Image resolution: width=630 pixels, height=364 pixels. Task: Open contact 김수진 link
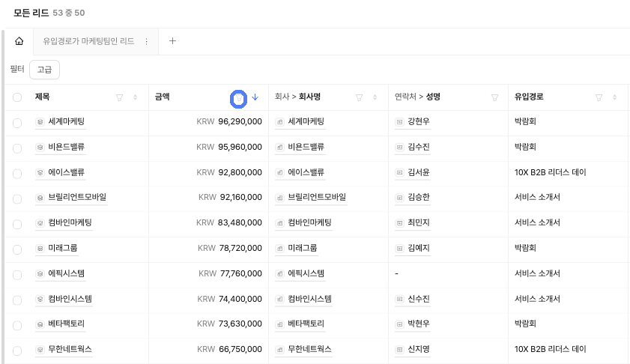coord(419,147)
